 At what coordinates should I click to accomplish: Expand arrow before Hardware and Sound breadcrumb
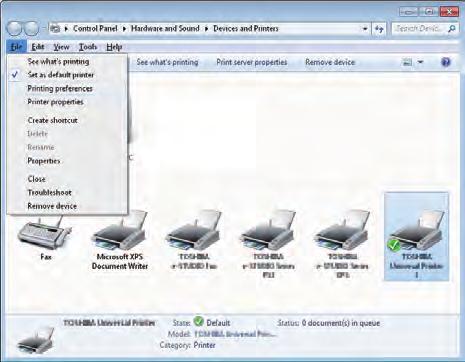[124, 29]
